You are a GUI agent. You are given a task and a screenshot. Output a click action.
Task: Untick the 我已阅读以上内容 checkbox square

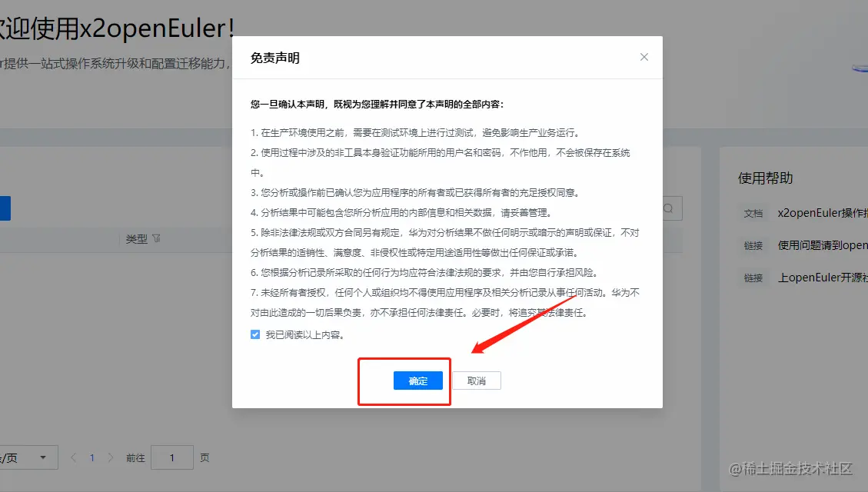click(x=255, y=335)
